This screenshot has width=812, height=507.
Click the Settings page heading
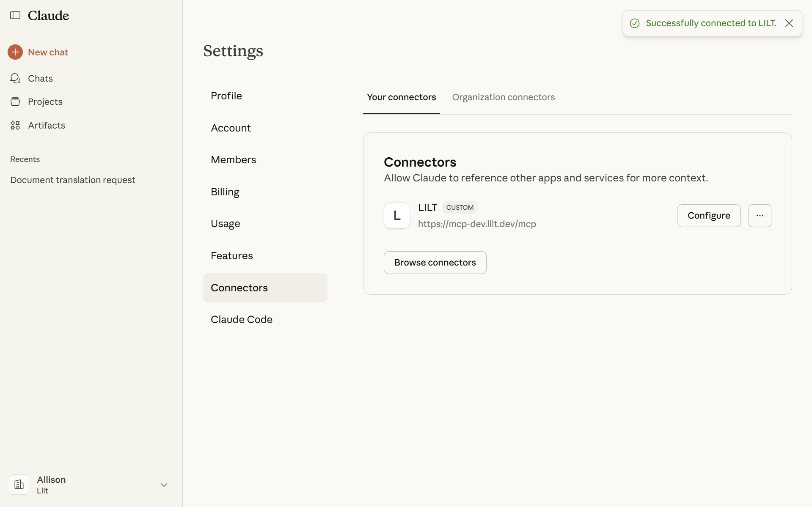233,51
